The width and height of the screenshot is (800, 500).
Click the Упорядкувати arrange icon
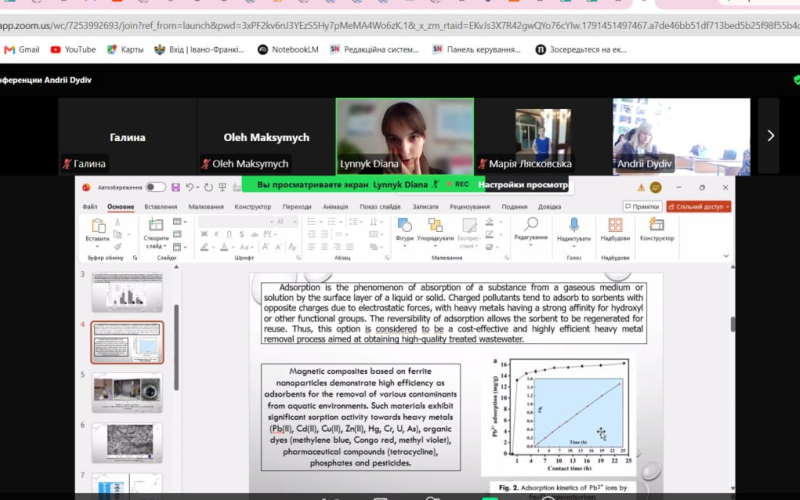pos(435,225)
